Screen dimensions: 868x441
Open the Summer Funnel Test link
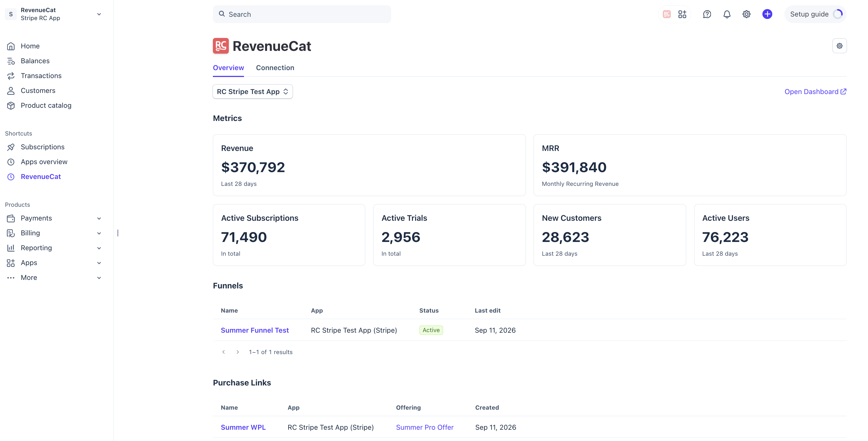[x=255, y=330]
